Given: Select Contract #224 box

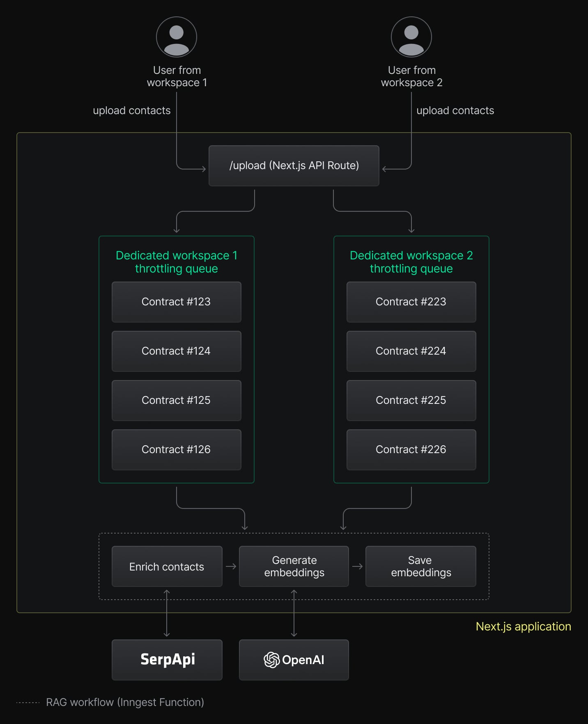Looking at the screenshot, I should pos(411,351).
